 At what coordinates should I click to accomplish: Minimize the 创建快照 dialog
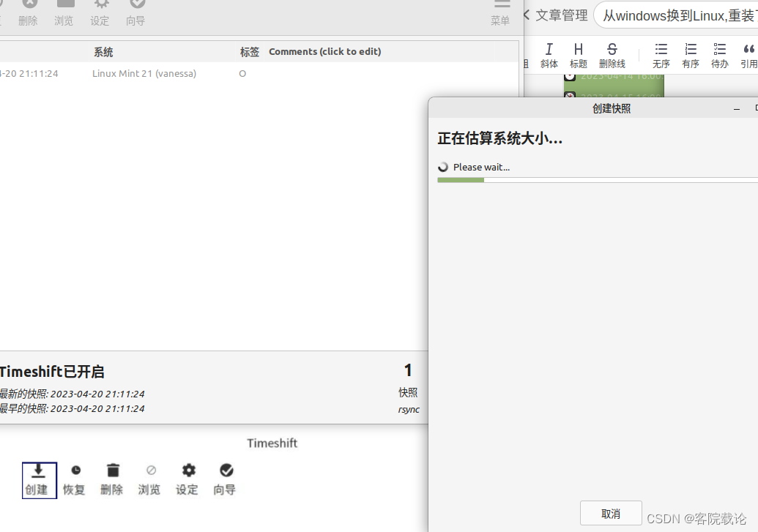pyautogui.click(x=737, y=109)
